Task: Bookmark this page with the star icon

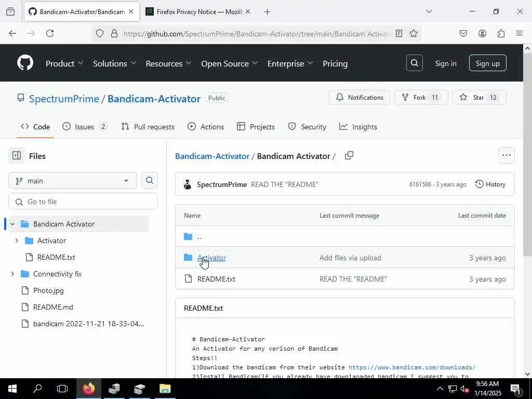Action: pos(413,33)
